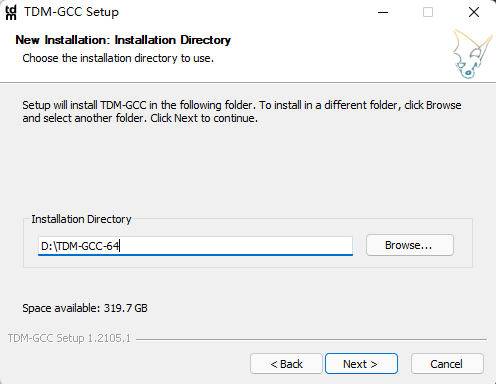496x384 pixels.
Task: Click the tdm app icon in title bar
Action: pos(11,12)
